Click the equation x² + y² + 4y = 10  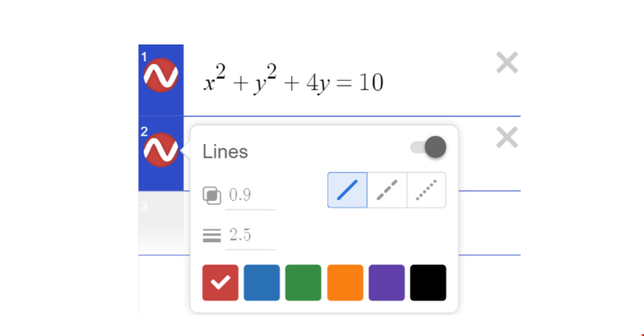293,81
